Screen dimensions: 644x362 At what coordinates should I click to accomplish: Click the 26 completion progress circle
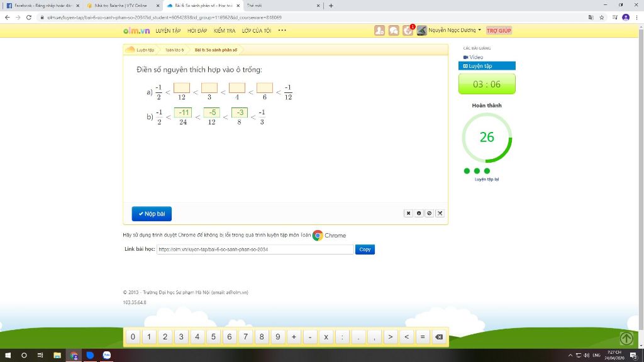pos(487,138)
